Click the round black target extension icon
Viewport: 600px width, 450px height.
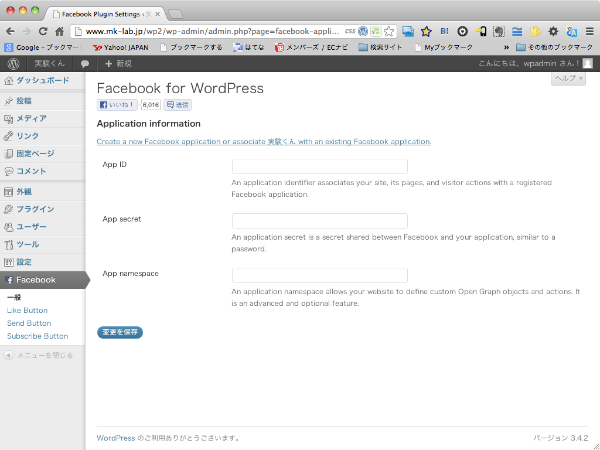tap(462, 31)
